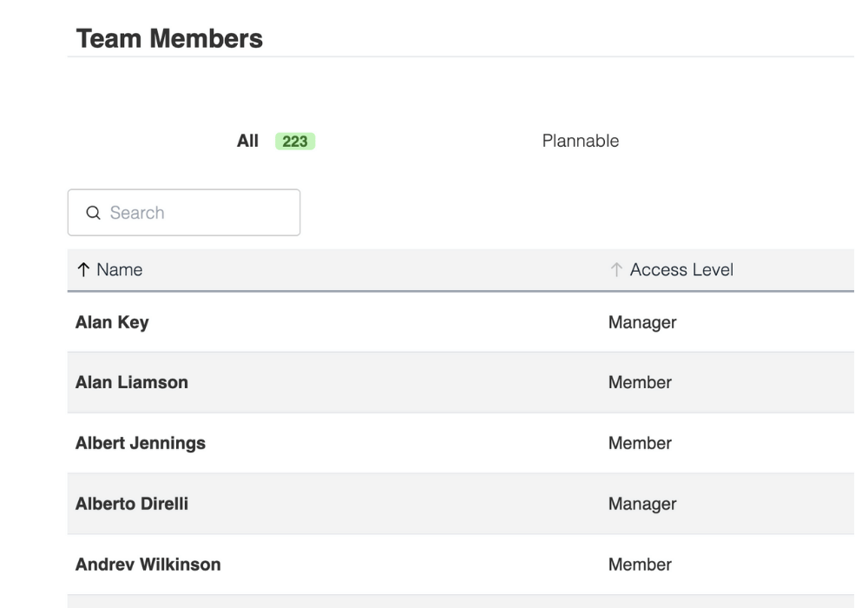Switch to the Plannable tab
The width and height of the screenshot is (868, 608).
tap(580, 141)
